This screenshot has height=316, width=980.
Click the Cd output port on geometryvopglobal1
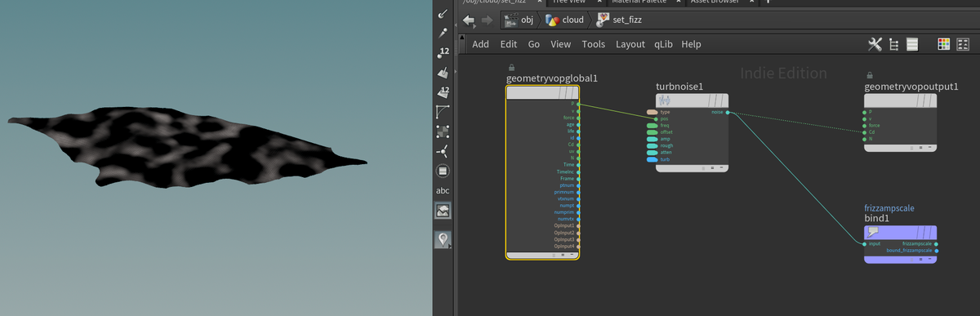578,145
